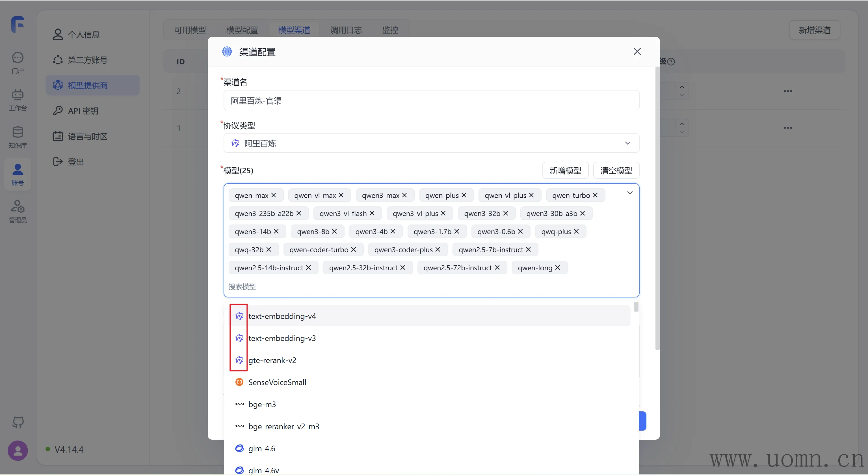
Task: Select text-embedding-v4 from model list
Action: tap(282, 316)
